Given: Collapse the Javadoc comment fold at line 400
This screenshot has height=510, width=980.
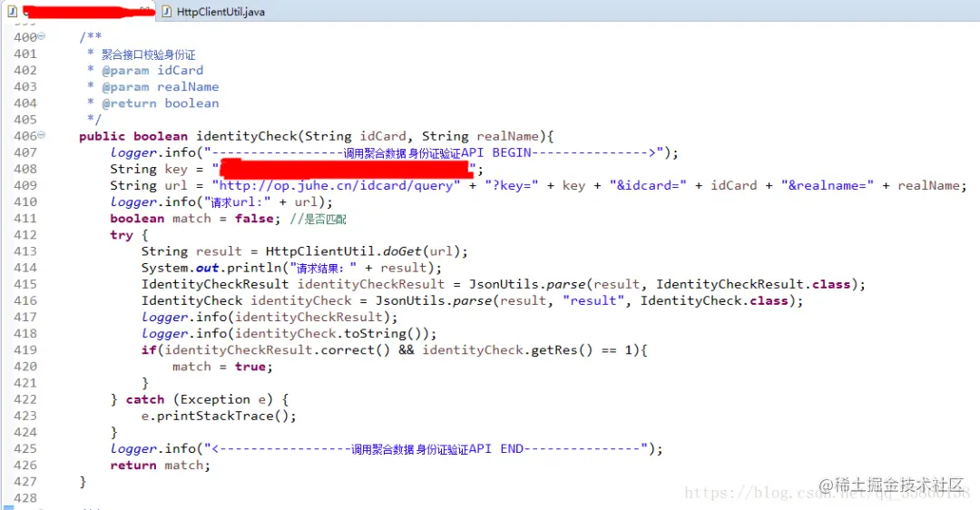Looking at the screenshot, I should (42, 36).
